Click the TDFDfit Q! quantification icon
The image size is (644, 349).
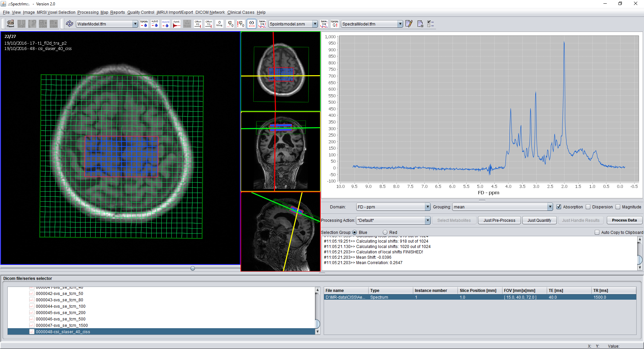pos(334,24)
